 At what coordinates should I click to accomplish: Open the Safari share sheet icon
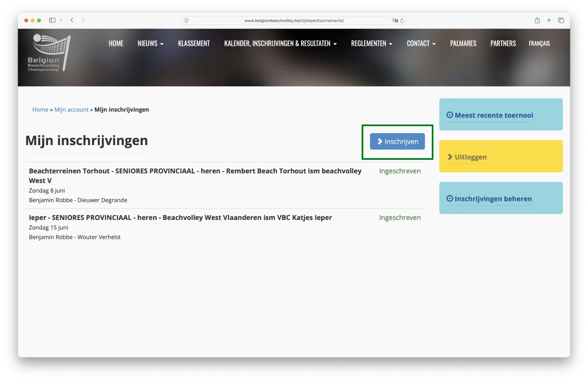537,20
